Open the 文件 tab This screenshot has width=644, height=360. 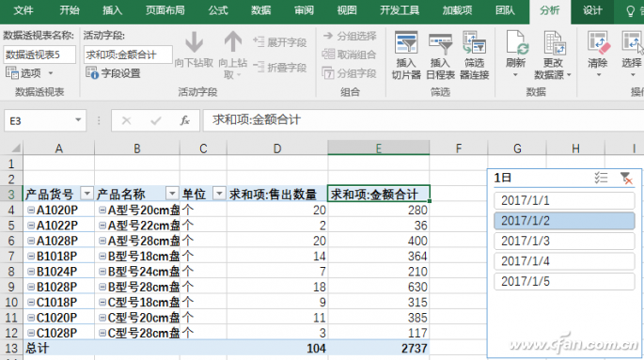click(x=24, y=10)
